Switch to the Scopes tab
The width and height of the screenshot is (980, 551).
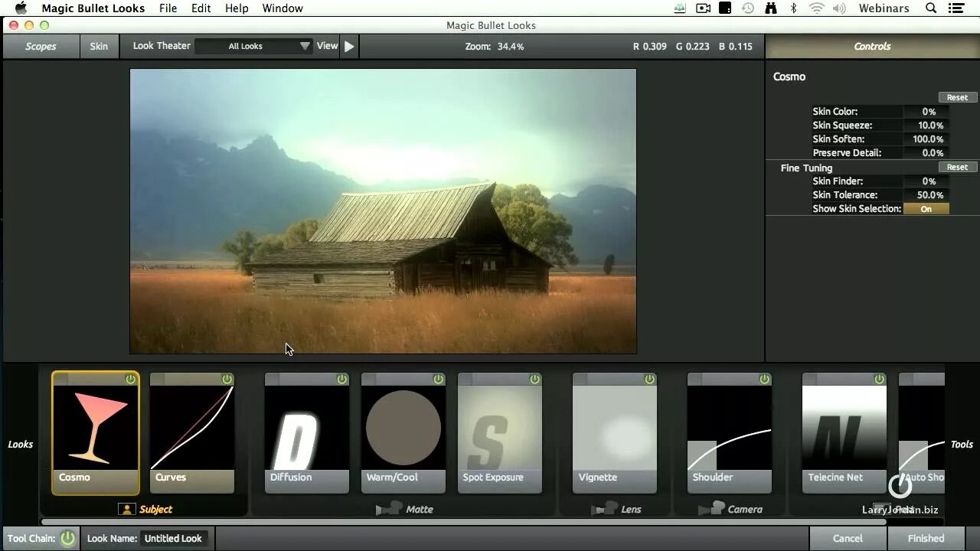click(x=40, y=46)
